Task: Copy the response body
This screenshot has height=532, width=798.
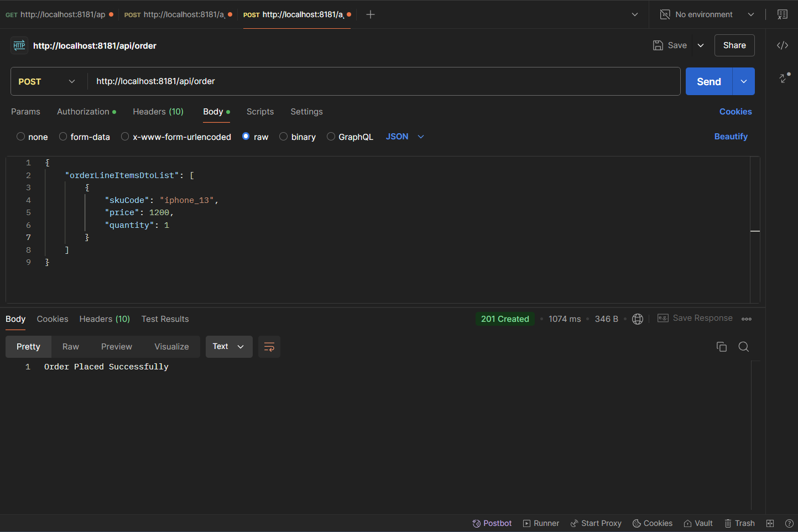Action: [721, 346]
